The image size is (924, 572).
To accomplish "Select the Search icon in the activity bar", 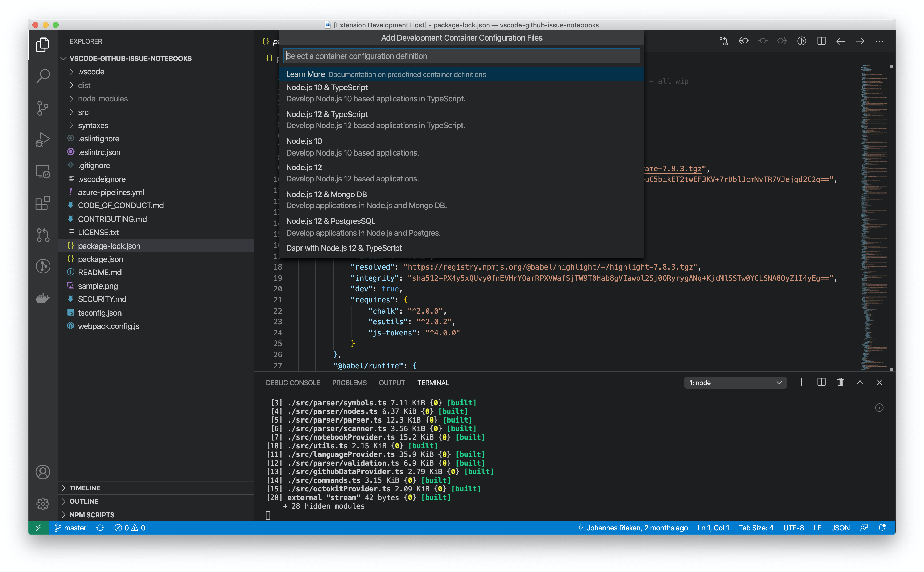I will click(43, 76).
